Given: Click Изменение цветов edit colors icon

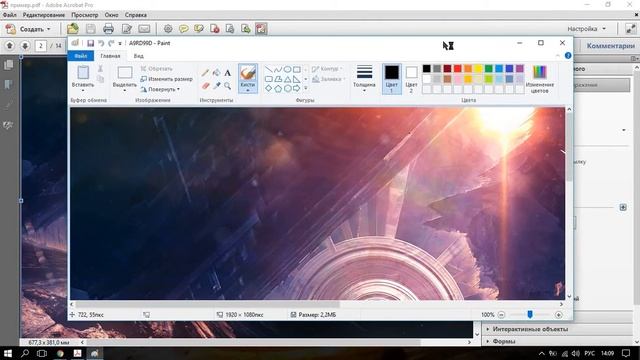Looking at the screenshot, I should pos(540,73).
